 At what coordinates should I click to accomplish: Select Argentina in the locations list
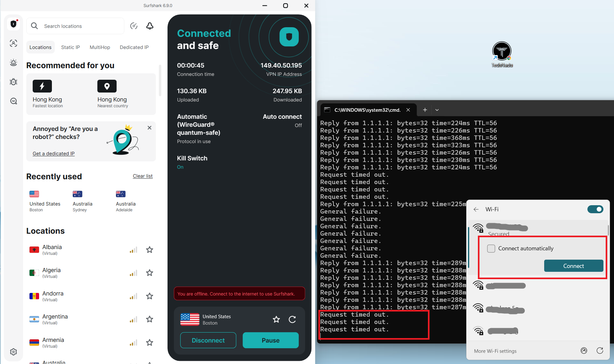pos(91,319)
